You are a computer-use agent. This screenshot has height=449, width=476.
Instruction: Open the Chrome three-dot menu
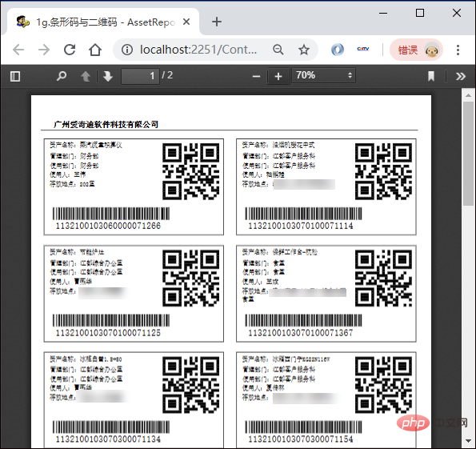point(458,50)
